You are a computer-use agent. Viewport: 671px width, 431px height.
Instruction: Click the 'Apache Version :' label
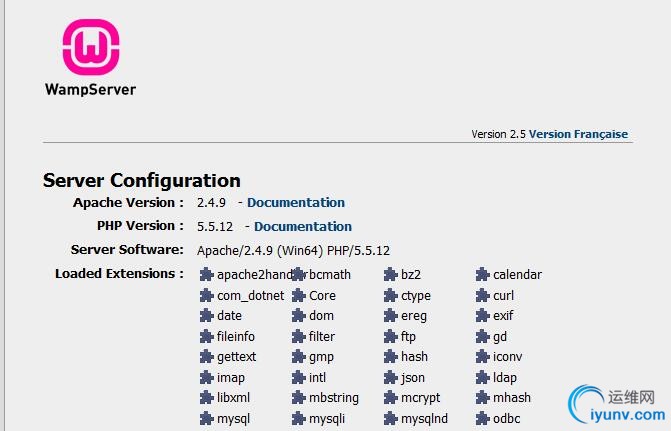[128, 202]
